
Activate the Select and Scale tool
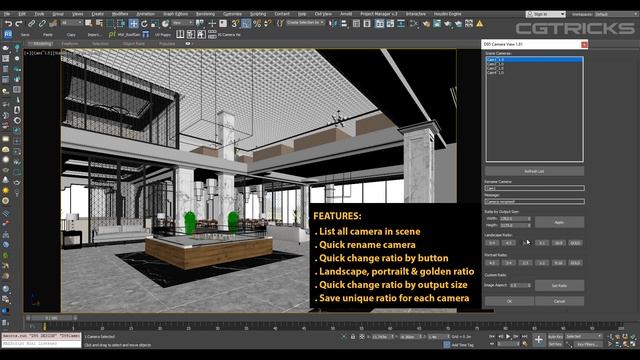click(x=154, y=24)
